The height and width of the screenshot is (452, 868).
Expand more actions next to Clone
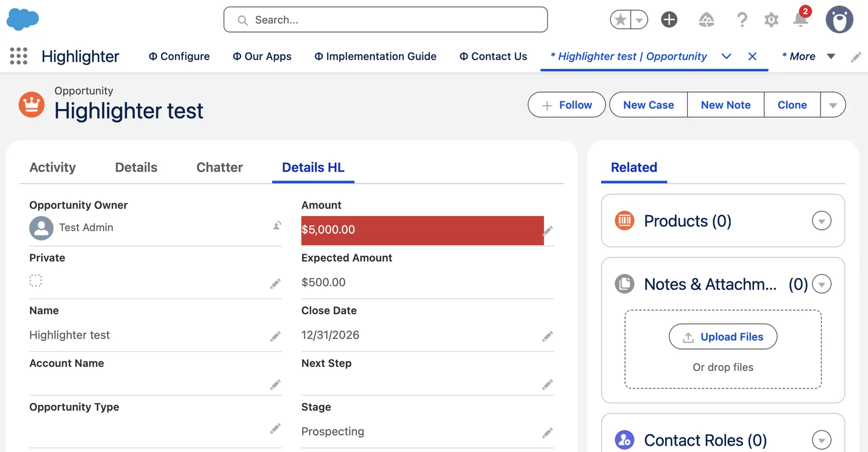(x=833, y=105)
